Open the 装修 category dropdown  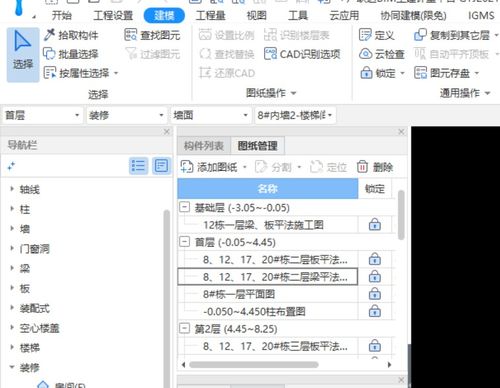[126, 115]
